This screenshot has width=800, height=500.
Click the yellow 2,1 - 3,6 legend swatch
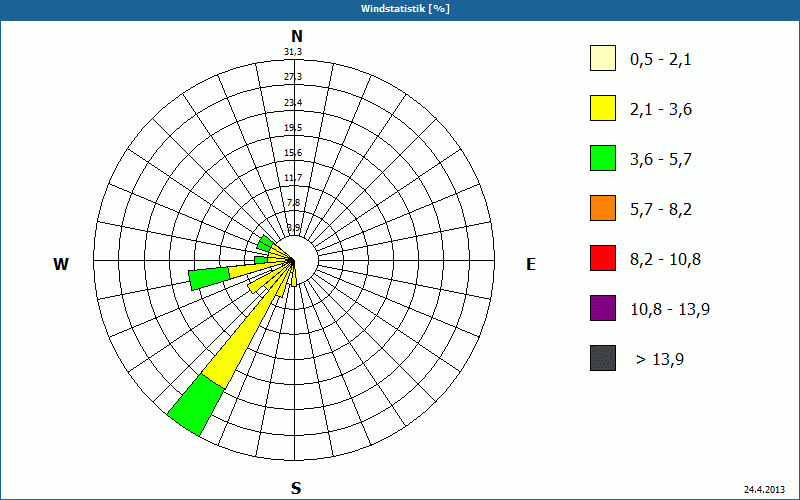click(x=603, y=108)
